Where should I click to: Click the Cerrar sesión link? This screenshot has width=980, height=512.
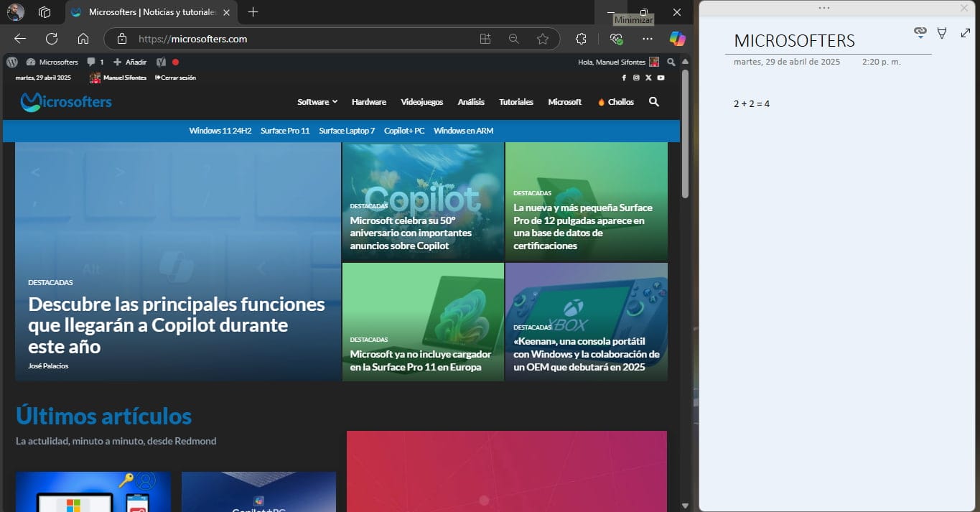coord(175,78)
